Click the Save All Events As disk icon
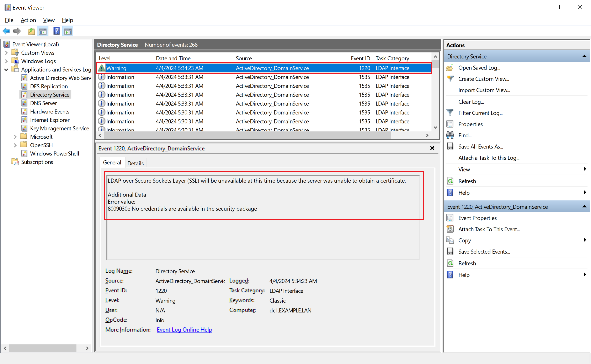 (450, 147)
